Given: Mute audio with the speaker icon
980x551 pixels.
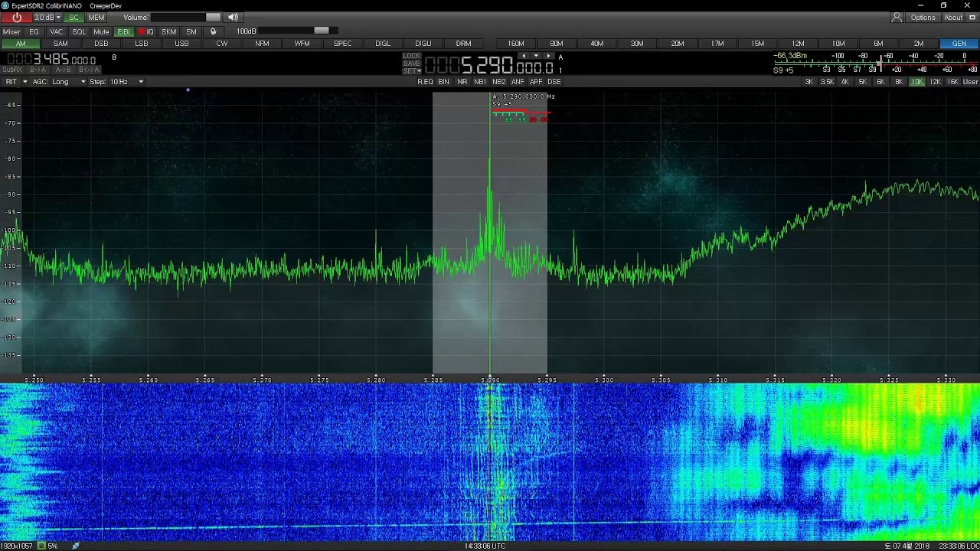Looking at the screenshot, I should (x=233, y=18).
